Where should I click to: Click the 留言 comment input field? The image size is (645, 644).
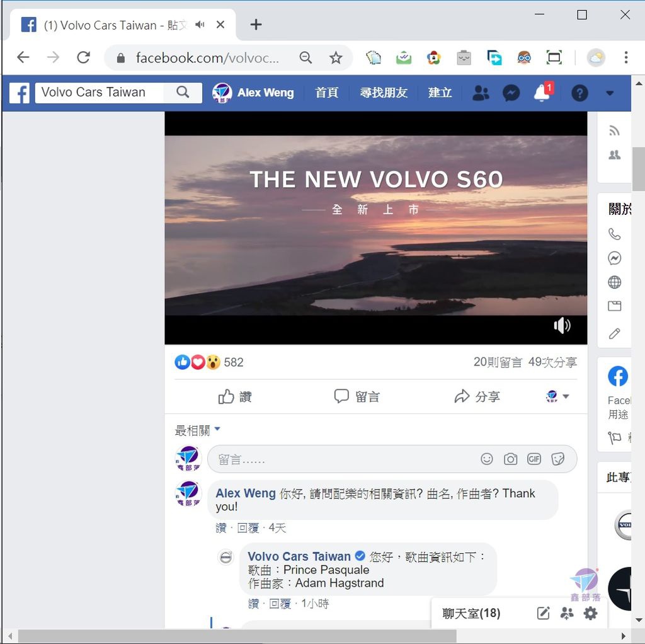click(392, 459)
